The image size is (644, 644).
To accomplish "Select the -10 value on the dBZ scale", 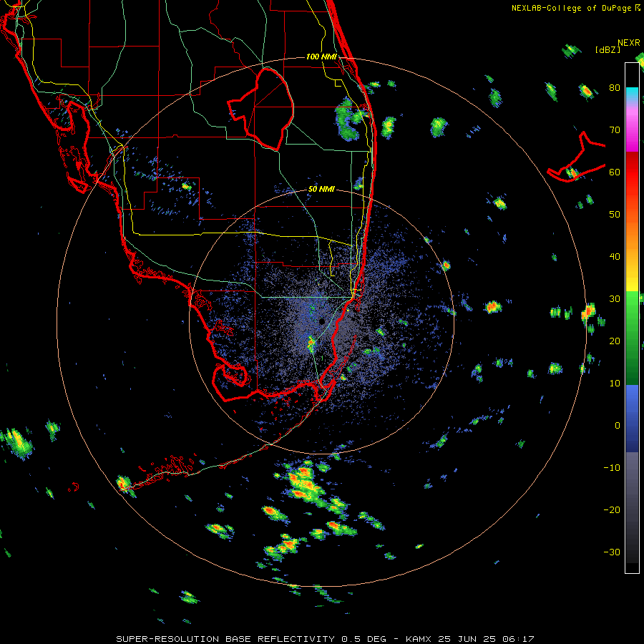I will tap(612, 468).
